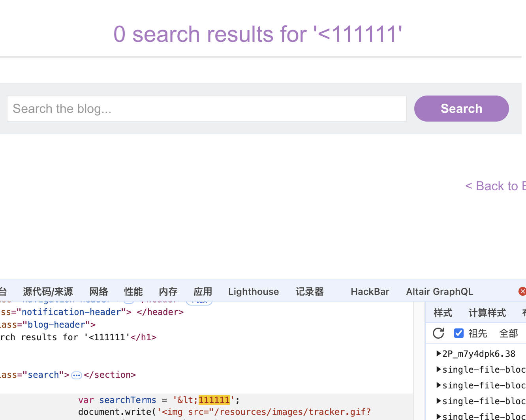Follow the Back to Blog link
The width and height of the screenshot is (526, 420).
pos(495,186)
